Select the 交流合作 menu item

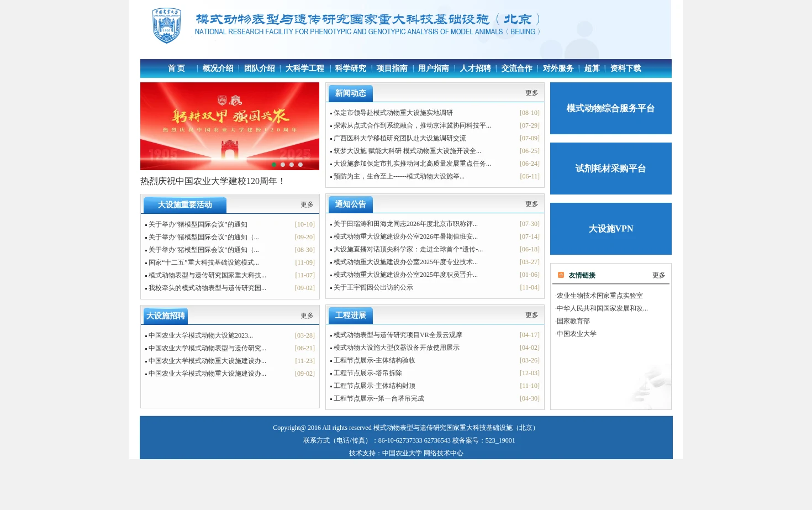516,69
